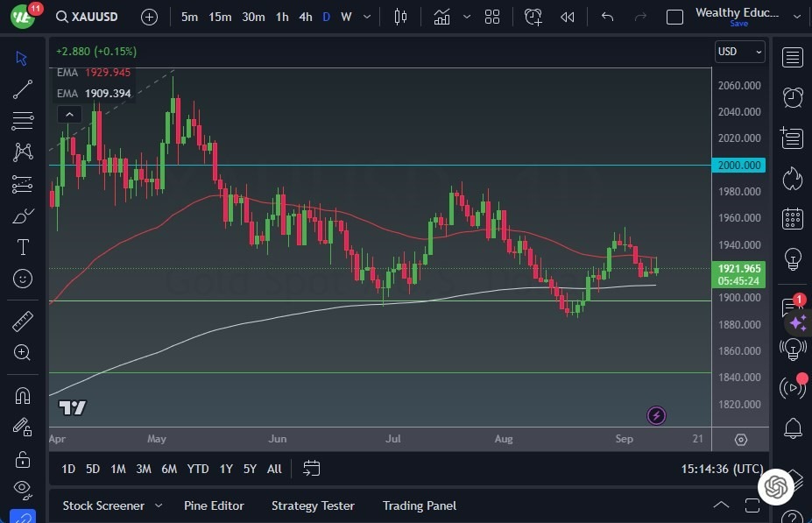Open the symbol search for XAUUSD

(88, 16)
